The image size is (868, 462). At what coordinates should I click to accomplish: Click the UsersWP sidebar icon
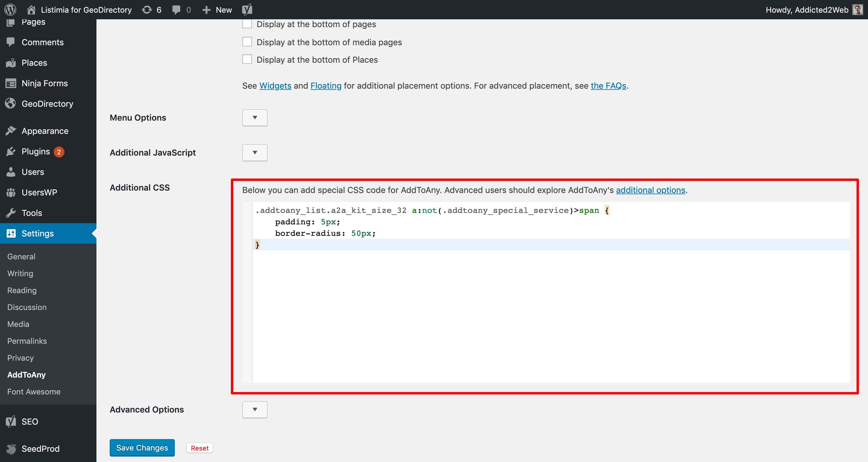tap(11, 193)
